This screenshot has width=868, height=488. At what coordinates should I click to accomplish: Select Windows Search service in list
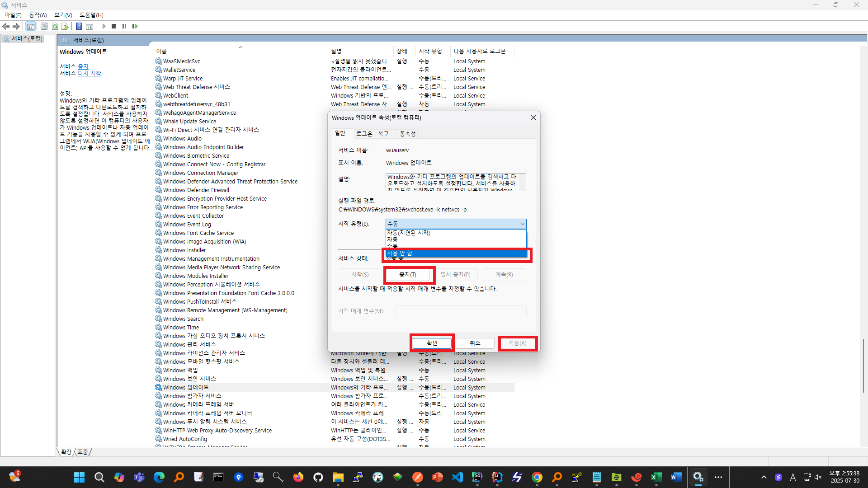pyautogui.click(x=183, y=319)
